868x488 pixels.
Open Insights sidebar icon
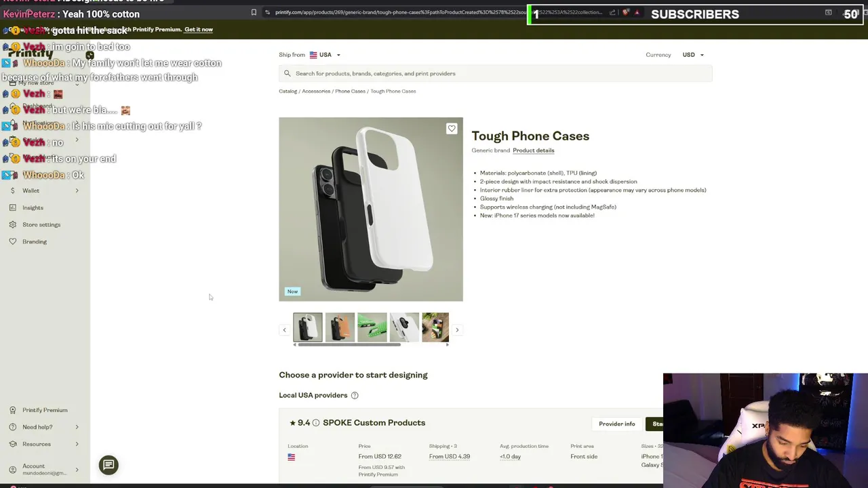point(12,207)
